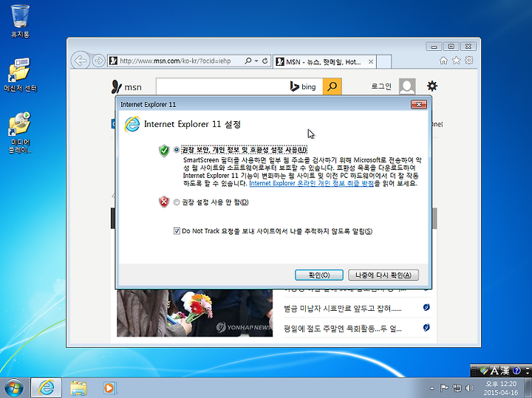Close the MSN tab

(371, 62)
